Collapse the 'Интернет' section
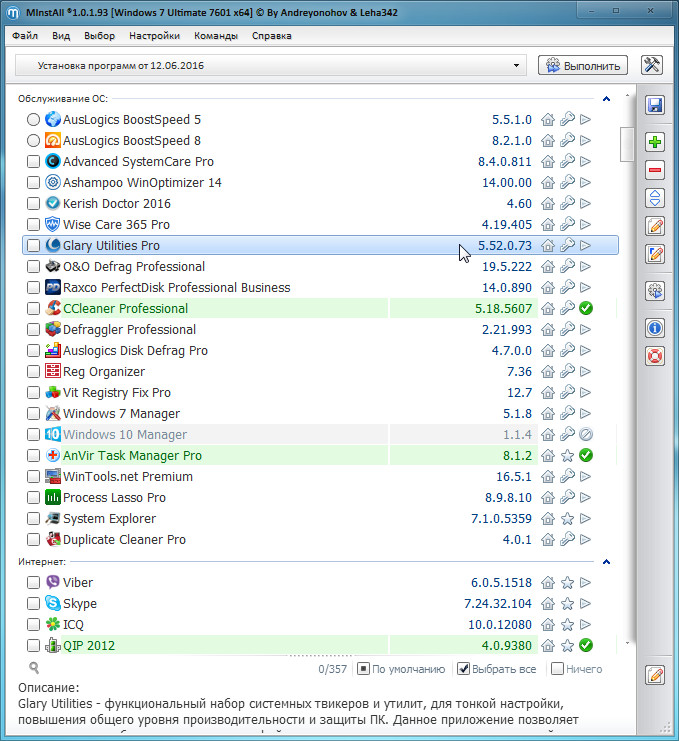This screenshot has height=741, width=679. (x=606, y=561)
